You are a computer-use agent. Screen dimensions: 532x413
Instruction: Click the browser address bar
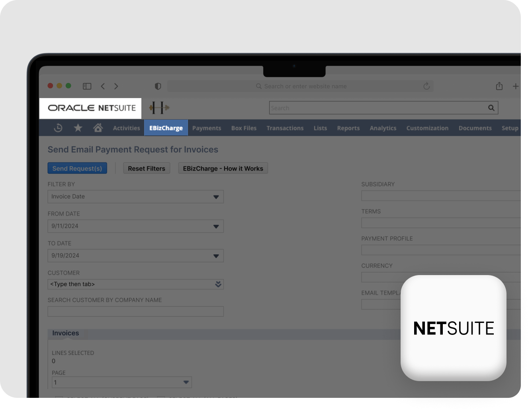301,86
